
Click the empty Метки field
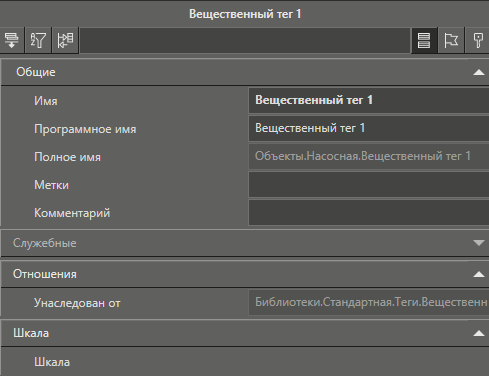click(369, 184)
